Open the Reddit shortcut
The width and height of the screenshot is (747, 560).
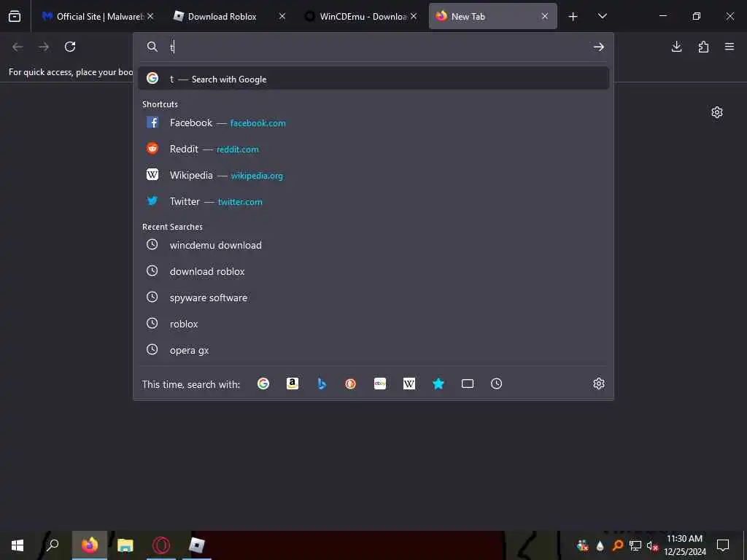373,149
